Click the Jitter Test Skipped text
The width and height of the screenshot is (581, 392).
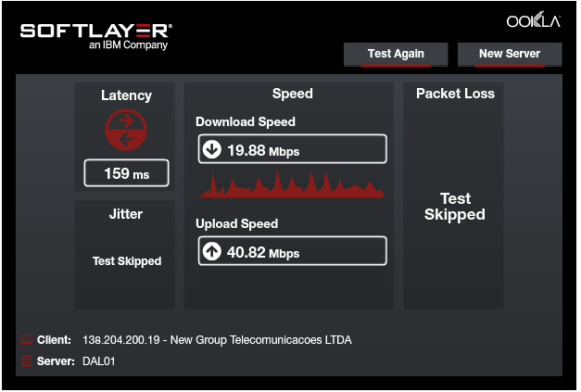[x=126, y=261]
